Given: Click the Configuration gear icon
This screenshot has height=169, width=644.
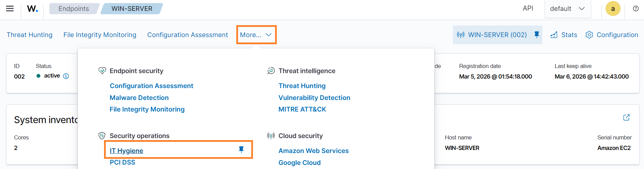Looking at the screenshot, I should coord(589,35).
